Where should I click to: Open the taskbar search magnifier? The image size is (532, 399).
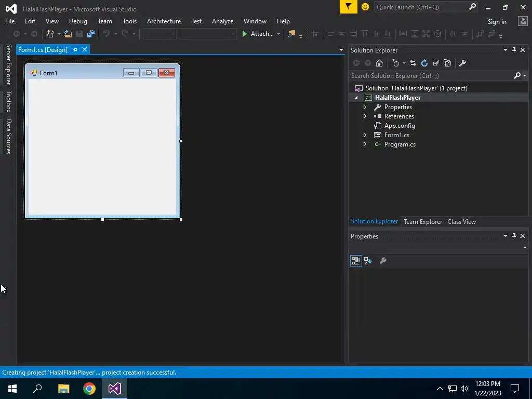coord(37,389)
